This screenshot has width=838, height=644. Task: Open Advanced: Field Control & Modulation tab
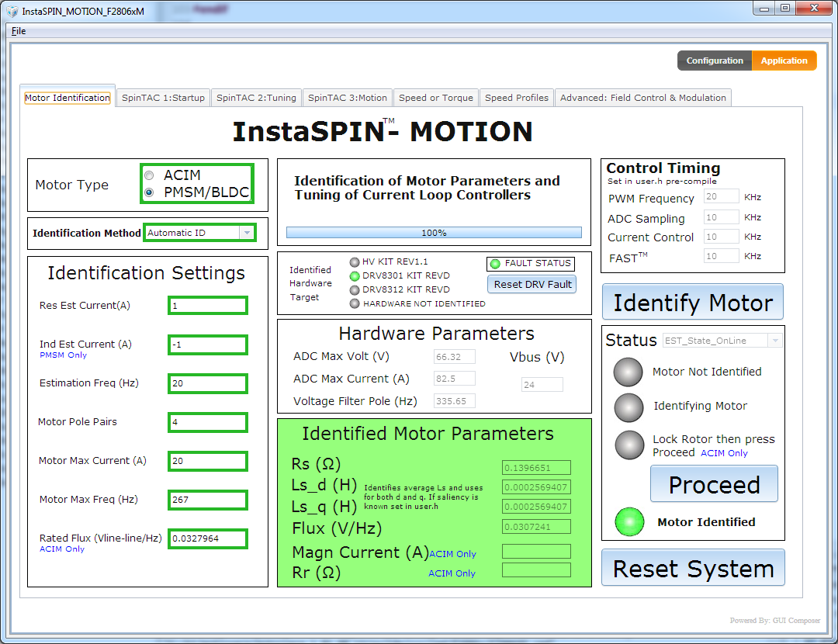(x=643, y=98)
